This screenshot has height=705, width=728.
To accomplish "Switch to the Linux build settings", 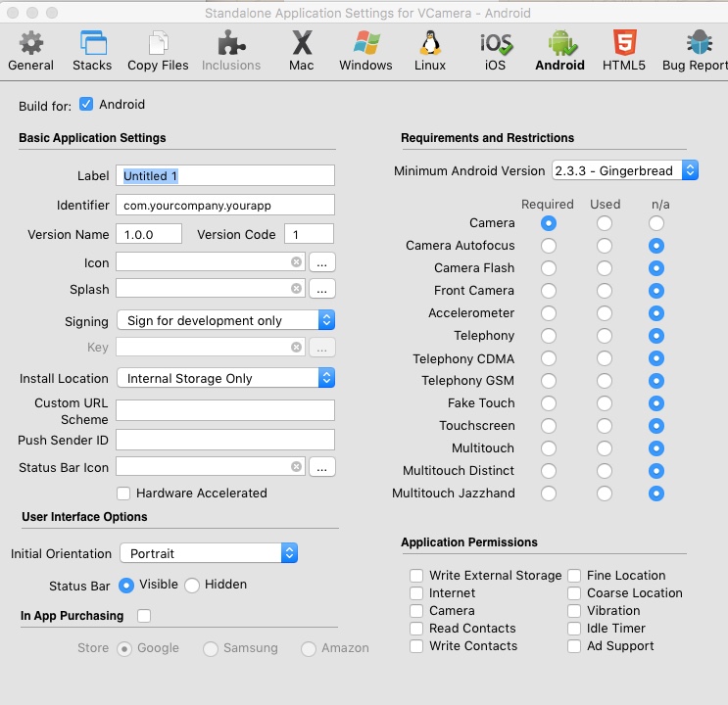I will [x=429, y=50].
